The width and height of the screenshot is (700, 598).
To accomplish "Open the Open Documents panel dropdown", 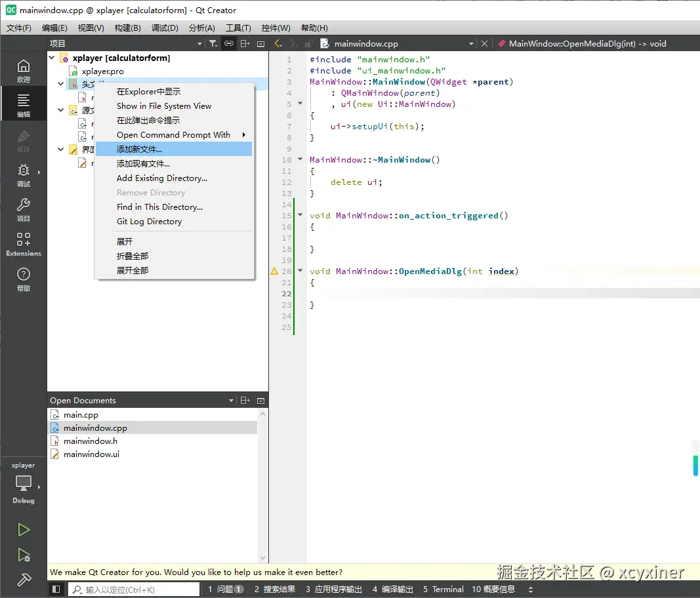I will coord(231,401).
